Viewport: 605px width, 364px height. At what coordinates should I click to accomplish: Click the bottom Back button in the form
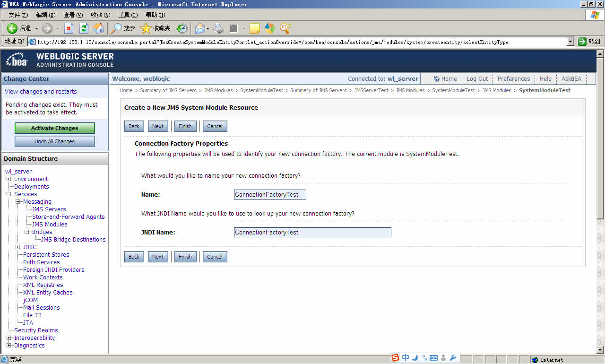pyautogui.click(x=134, y=257)
